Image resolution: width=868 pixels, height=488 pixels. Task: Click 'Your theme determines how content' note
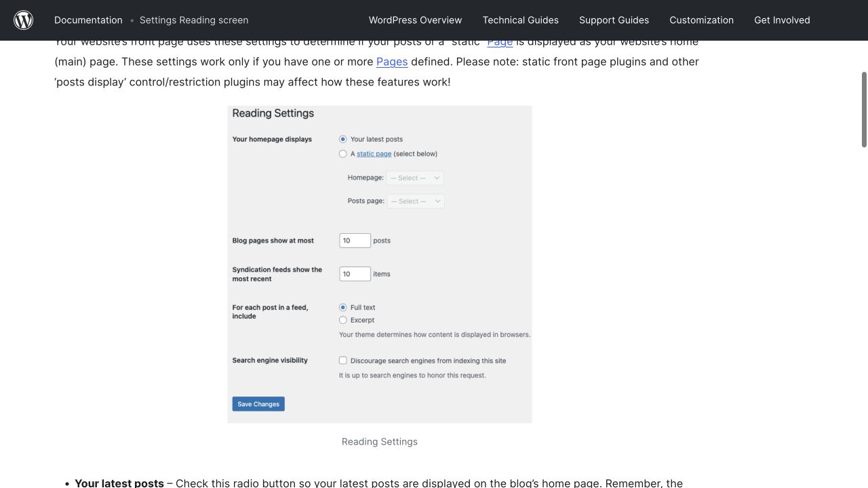[x=435, y=335]
